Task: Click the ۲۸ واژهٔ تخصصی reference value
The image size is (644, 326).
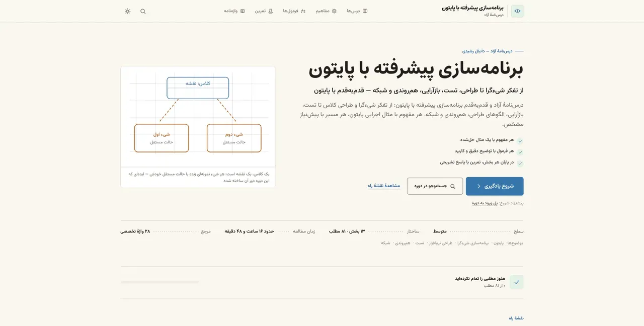Action: point(135,231)
